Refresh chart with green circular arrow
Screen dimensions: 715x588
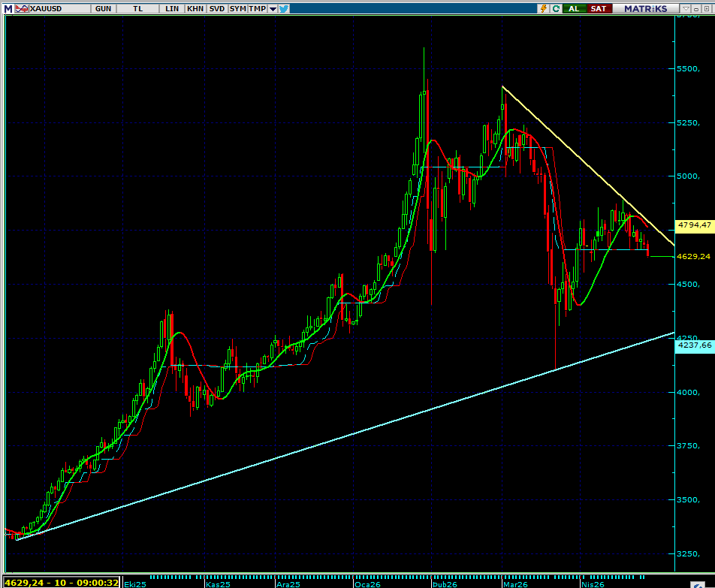(x=556, y=9)
